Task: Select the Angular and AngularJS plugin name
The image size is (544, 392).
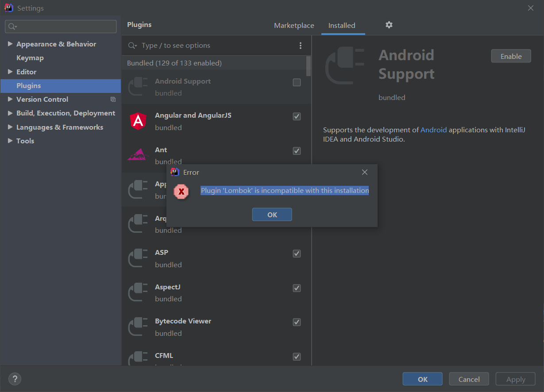Action: pyautogui.click(x=193, y=115)
